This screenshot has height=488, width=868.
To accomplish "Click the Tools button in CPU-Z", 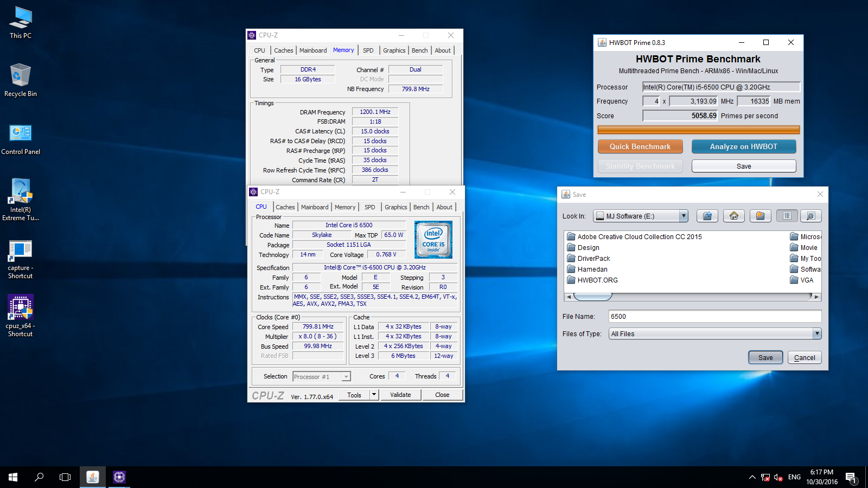I will click(x=354, y=395).
